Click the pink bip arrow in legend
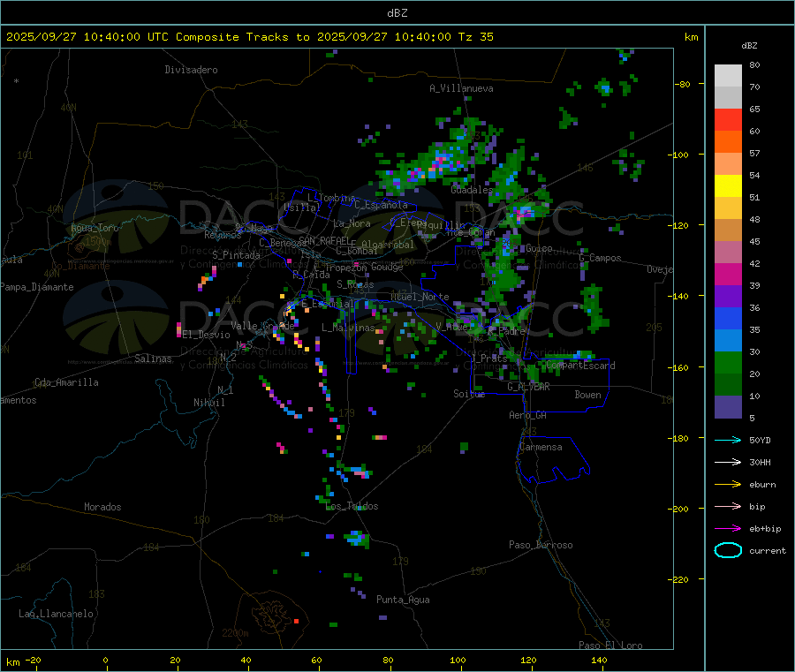Screen dimensions: 795x672 pyautogui.click(x=728, y=506)
